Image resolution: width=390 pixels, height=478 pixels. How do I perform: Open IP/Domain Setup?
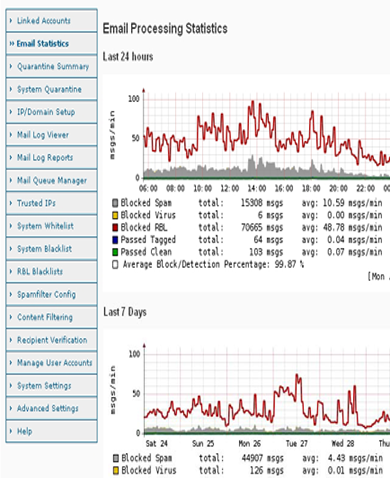[51, 112]
